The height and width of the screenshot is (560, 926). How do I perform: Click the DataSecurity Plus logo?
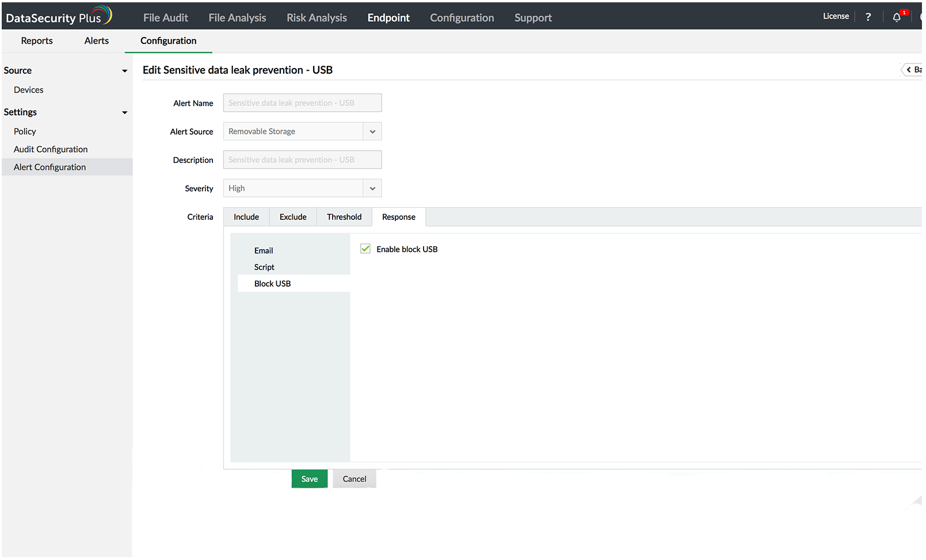coord(59,16)
